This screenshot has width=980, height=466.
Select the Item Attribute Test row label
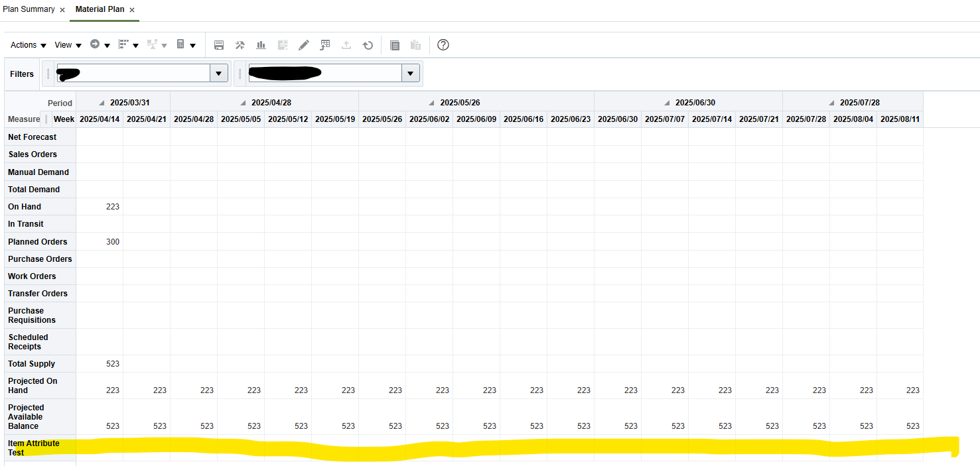coord(34,447)
